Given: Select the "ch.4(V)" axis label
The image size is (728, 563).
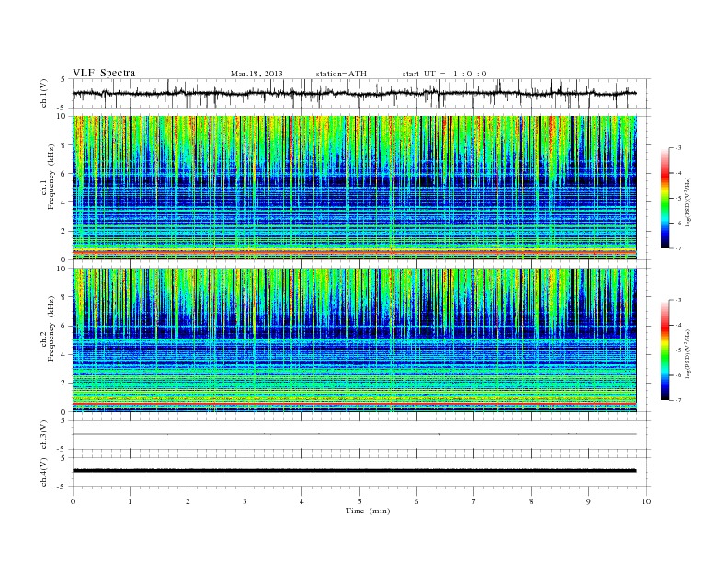Looking at the screenshot, I should click(x=44, y=472).
